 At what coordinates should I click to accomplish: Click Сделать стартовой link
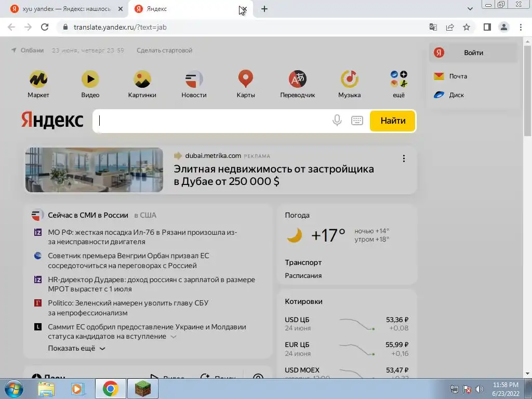[165, 50]
